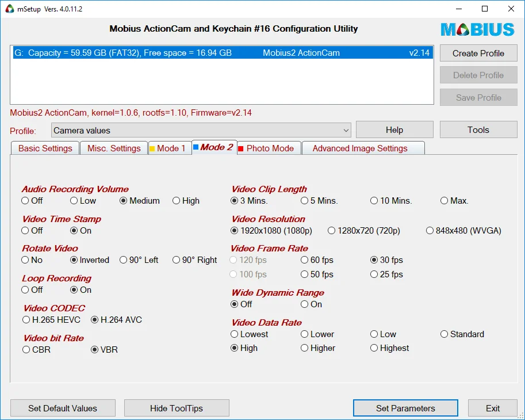Click the yellow square icon on Mode 1 tab
Viewport: 525px width, 420px height.
[152, 148]
